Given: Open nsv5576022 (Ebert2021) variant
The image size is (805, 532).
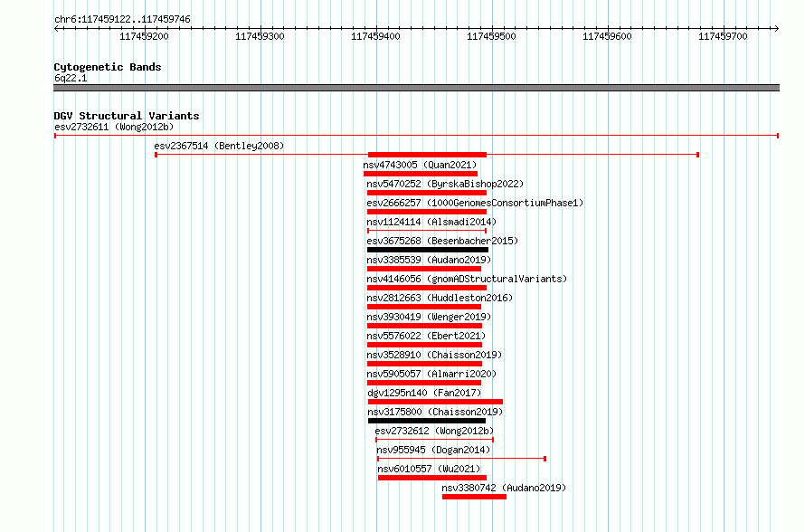Looking at the screenshot, I should (x=426, y=336).
